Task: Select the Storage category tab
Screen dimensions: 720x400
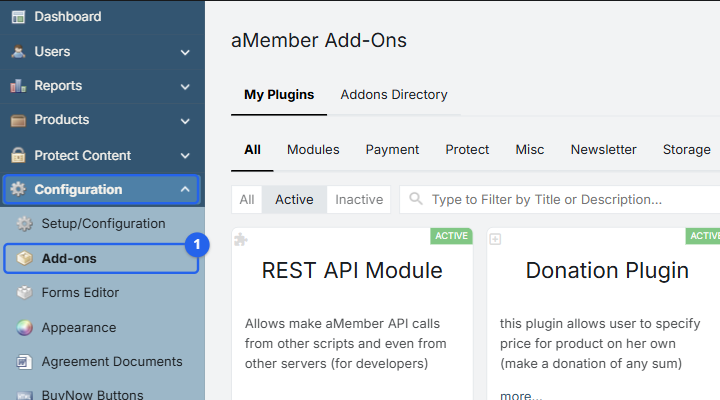Action: click(x=686, y=150)
